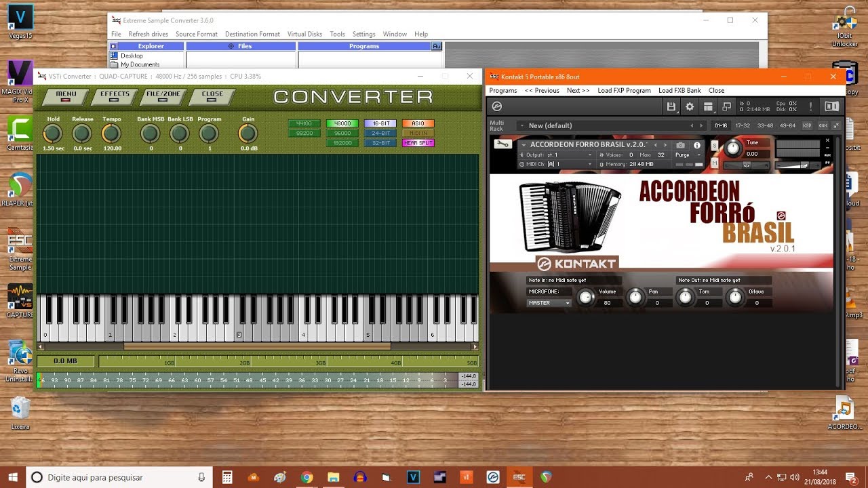Screen dimensions: 868x488
Task: Click the rack minimize arrows icon
Action: [835, 125]
